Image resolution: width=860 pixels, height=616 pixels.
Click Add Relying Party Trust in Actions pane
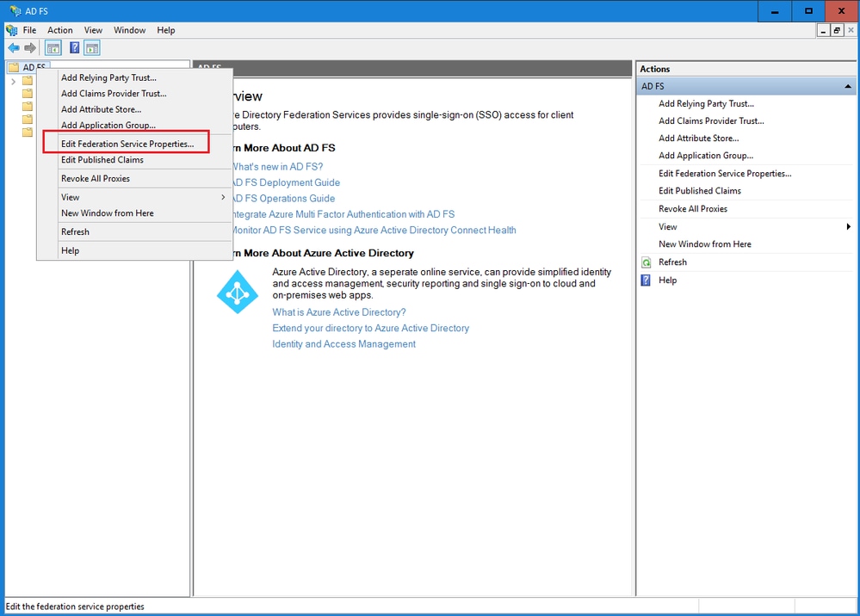point(706,103)
